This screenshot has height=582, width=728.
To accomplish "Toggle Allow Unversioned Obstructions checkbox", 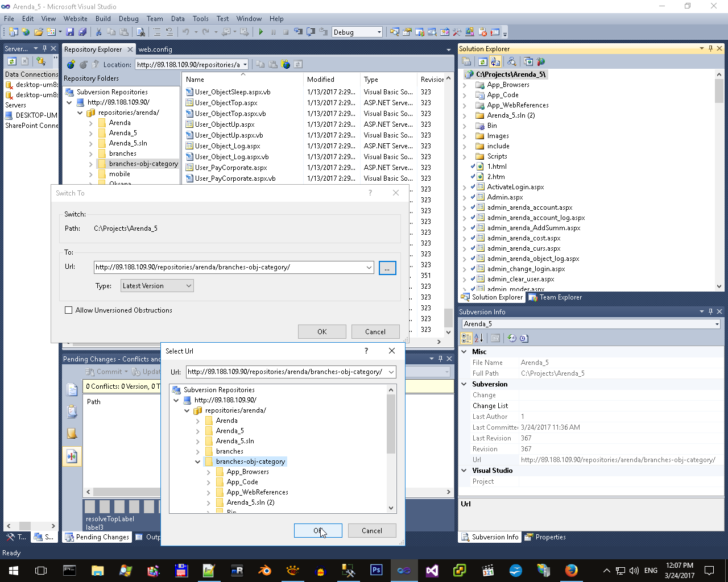I will point(69,310).
